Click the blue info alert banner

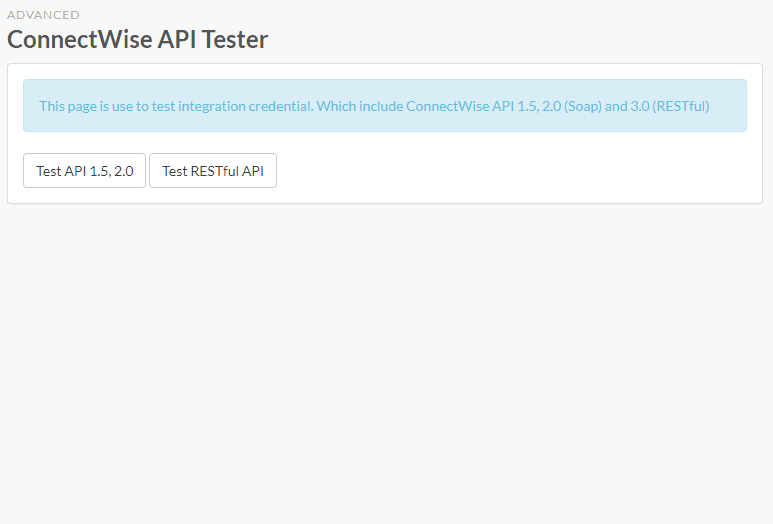point(385,105)
